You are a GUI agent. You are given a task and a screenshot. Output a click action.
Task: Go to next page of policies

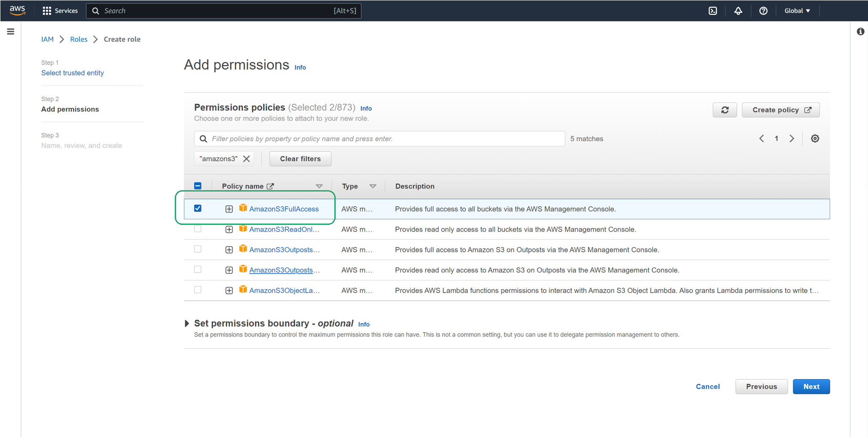pyautogui.click(x=792, y=138)
